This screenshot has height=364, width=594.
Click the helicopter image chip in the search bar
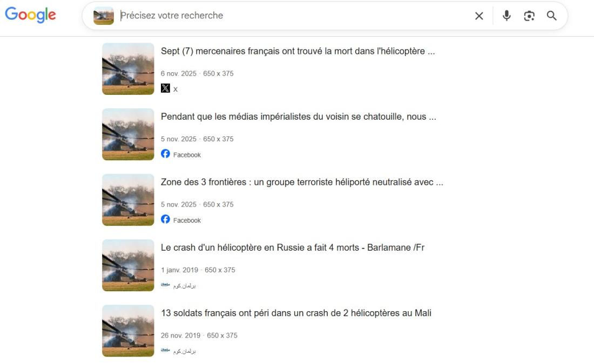pos(104,16)
